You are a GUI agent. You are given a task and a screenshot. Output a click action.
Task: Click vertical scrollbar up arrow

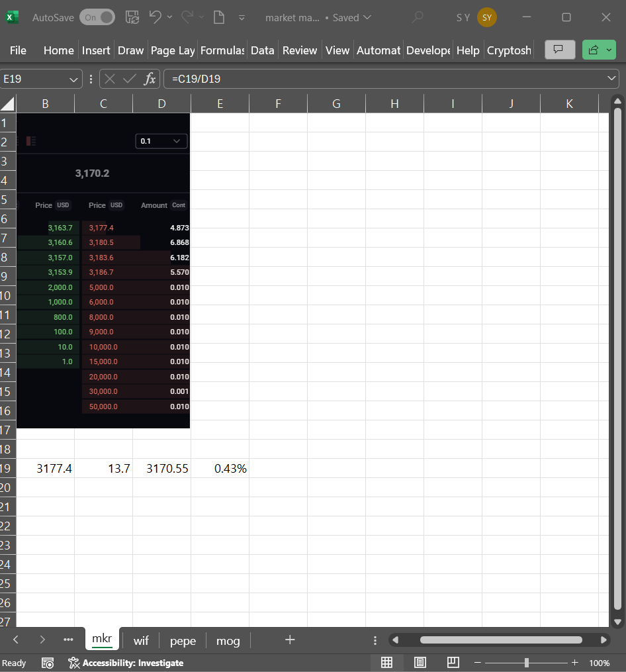pos(617,101)
